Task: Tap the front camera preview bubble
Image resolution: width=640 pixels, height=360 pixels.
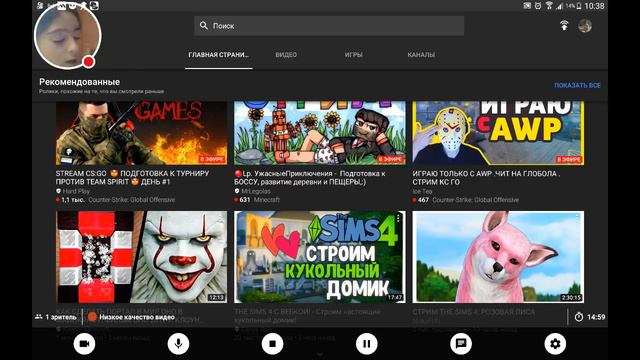Action: click(x=68, y=36)
